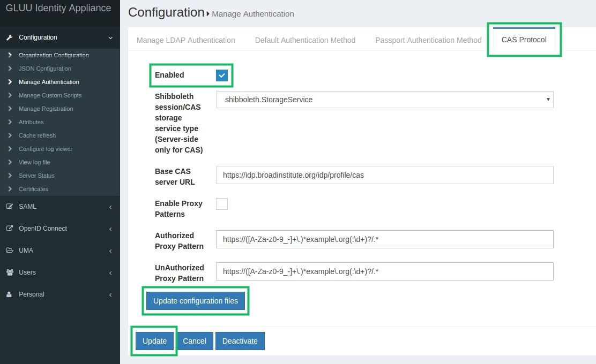The width and height of the screenshot is (596, 364).
Task: Click the OpenID Connect external-link icon
Action: point(9,229)
